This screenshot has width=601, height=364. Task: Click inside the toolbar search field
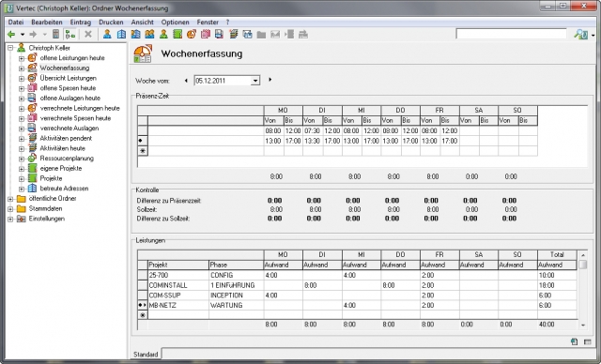(511, 34)
